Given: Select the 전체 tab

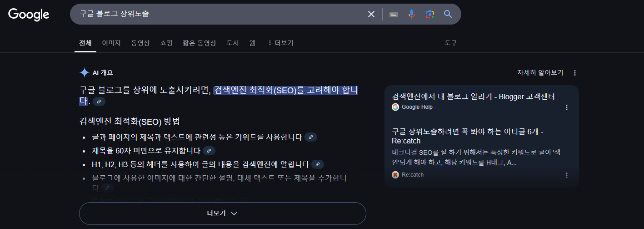Looking at the screenshot, I should click(85, 43).
